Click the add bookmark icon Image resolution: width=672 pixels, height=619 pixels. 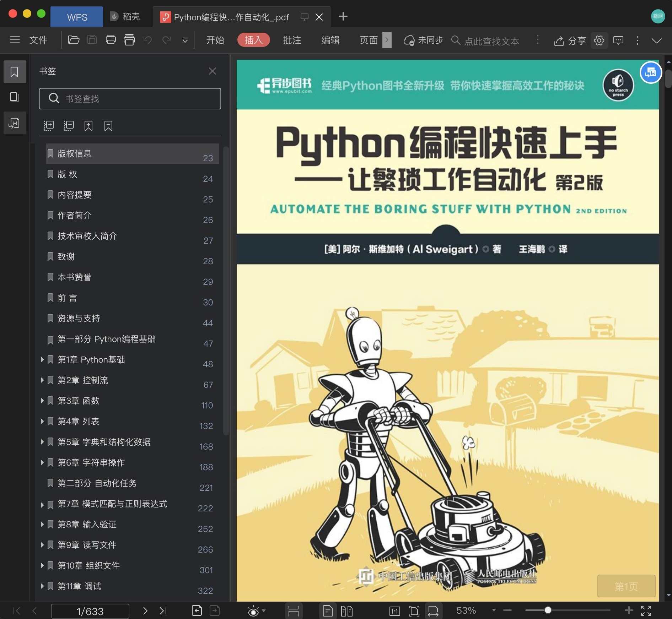(88, 125)
